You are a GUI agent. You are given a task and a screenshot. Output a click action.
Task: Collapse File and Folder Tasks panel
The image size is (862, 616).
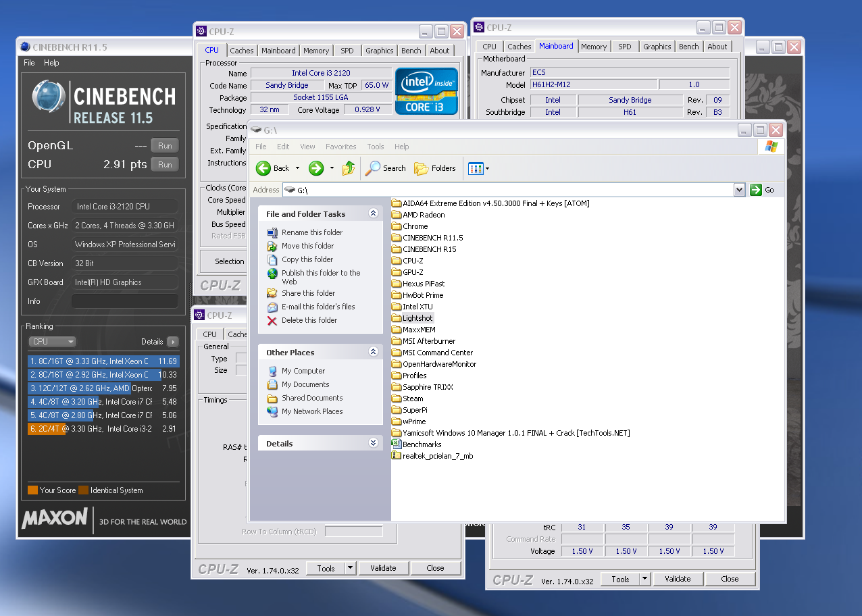click(x=374, y=213)
